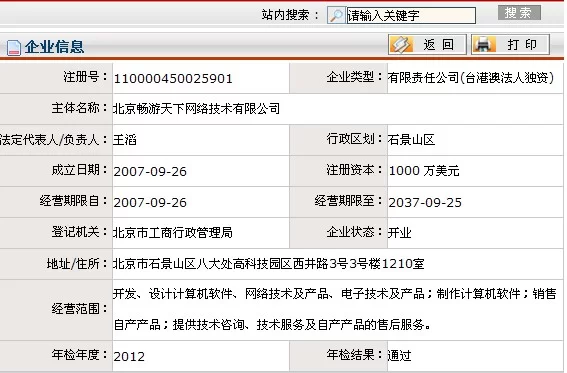The image size is (567, 373).
Task: Click the 经营期限至 label
Action: click(x=349, y=201)
